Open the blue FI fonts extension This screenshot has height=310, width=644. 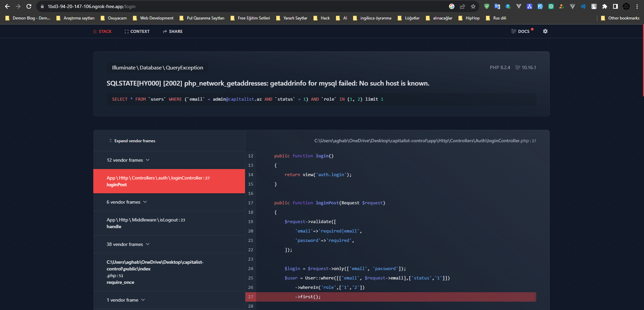click(x=540, y=6)
